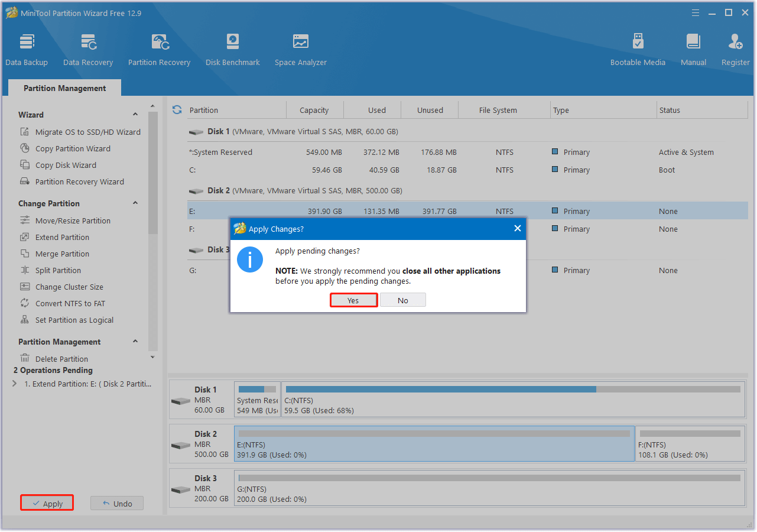Click No in Apply Changes dialog

pyautogui.click(x=403, y=300)
